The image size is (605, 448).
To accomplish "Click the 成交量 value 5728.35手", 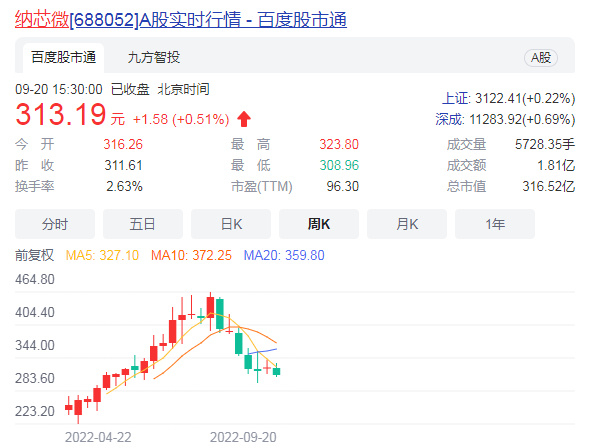I will coord(545,144).
